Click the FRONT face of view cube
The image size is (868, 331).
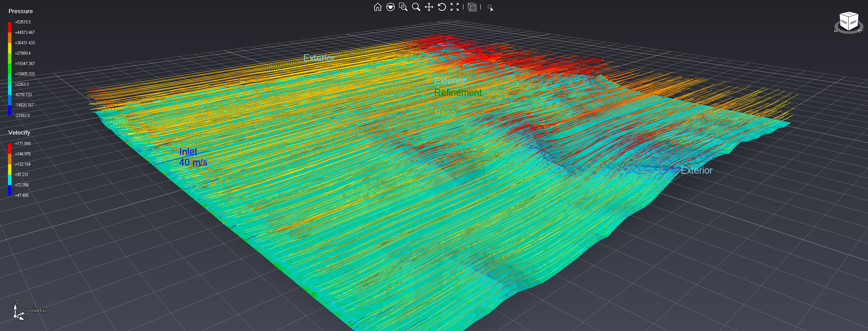(844, 23)
